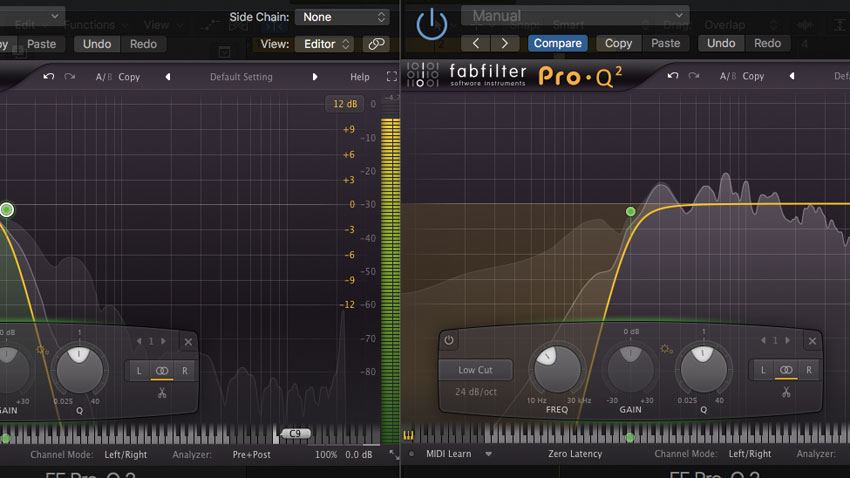This screenshot has height=478, width=850.
Task: Select previous band arrow in left band panel
Action: [x=139, y=341]
